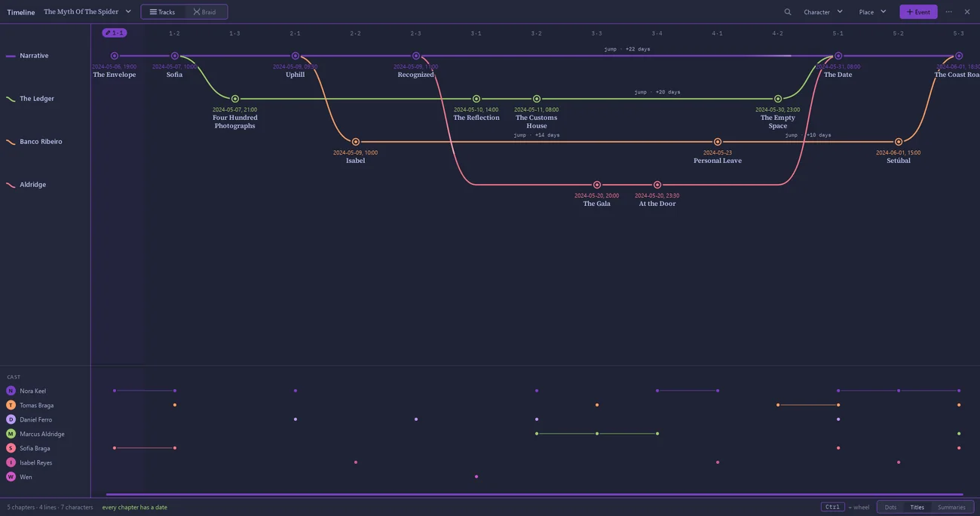Expand the story title dropdown
The width and height of the screenshot is (980, 516).
(x=87, y=12)
